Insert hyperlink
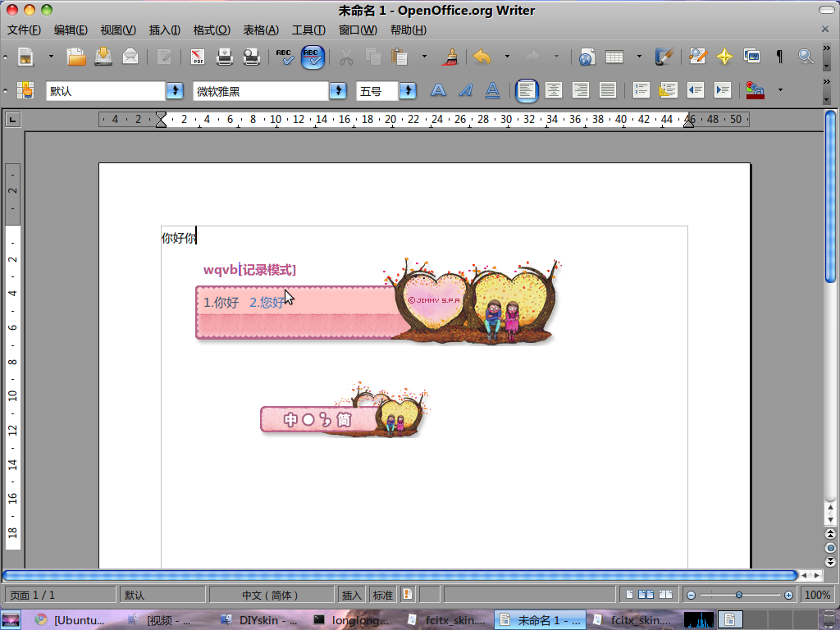Screen dimensions: 840x630 [x=587, y=57]
